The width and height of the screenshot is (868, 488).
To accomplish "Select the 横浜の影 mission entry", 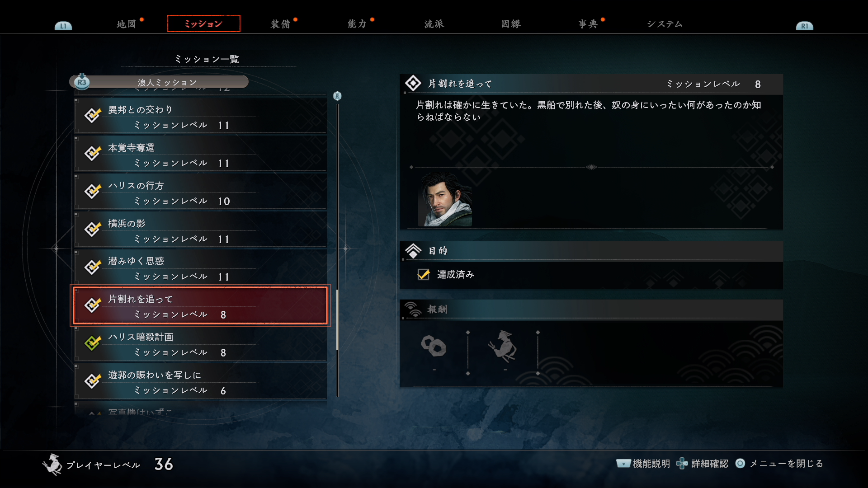I will [200, 230].
